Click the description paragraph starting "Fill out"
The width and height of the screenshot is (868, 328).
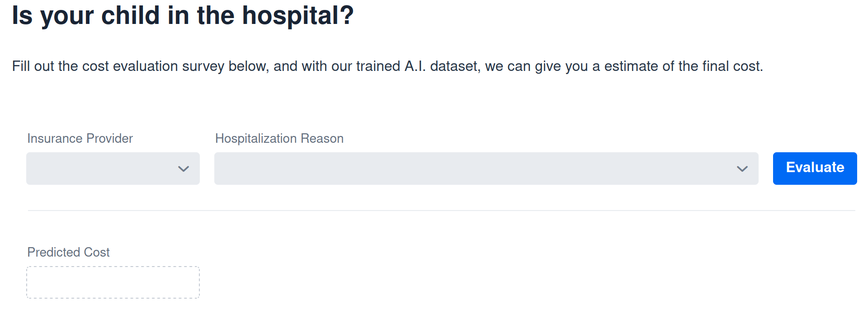point(387,66)
